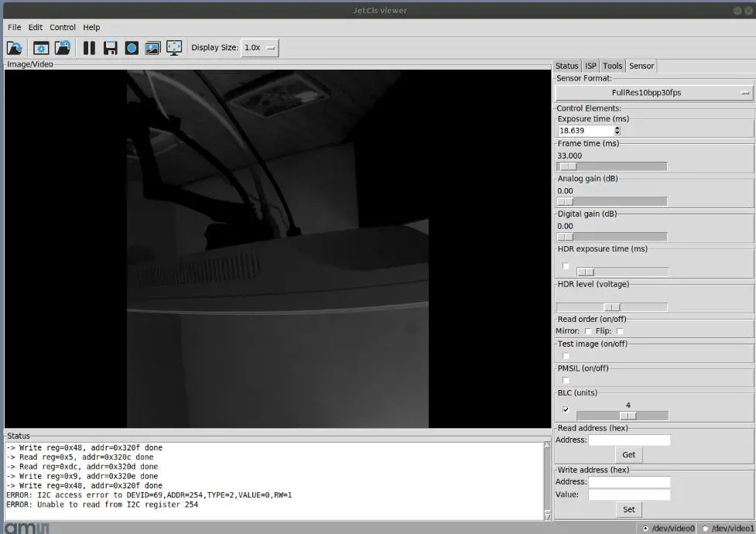Screen dimensions: 756x534
Task: Switch to the ISP tab
Action: tap(590, 66)
